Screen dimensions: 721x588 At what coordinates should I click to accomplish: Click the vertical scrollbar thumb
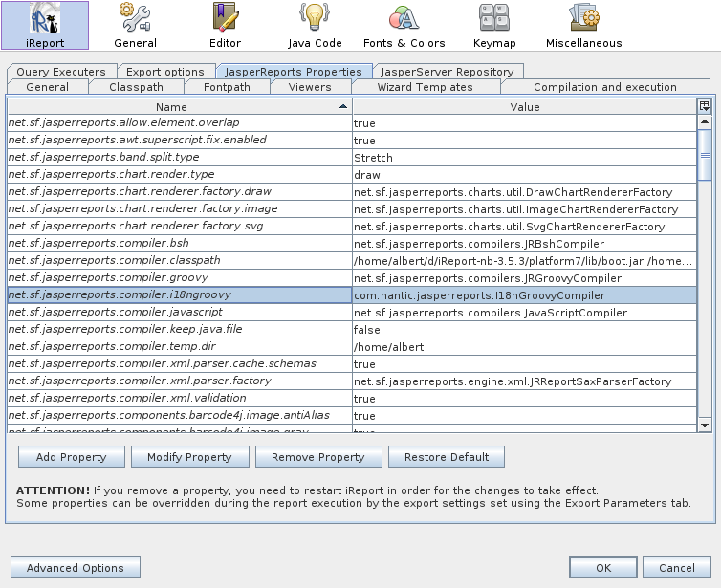tap(705, 155)
